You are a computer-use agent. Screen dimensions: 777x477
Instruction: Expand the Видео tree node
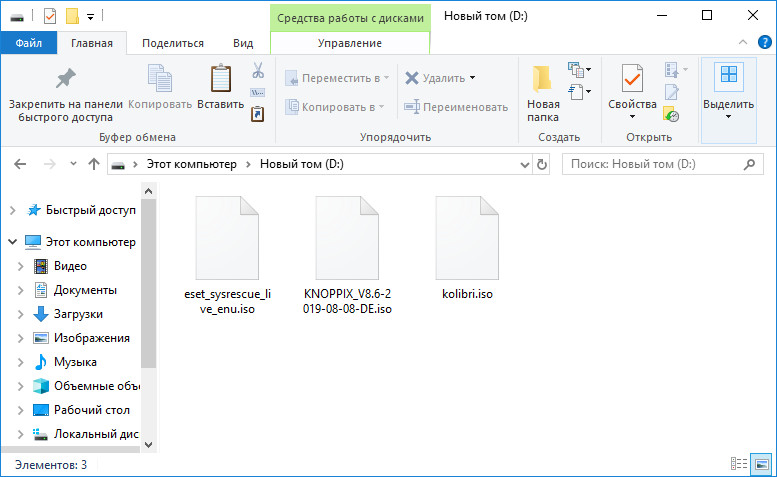point(20,266)
